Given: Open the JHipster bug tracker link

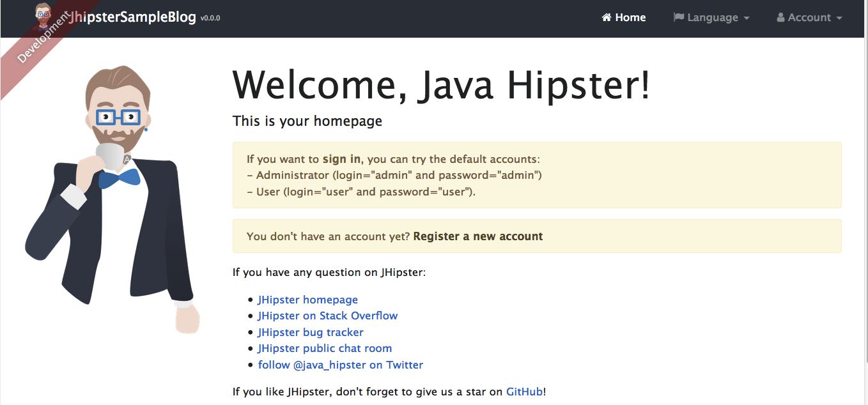Looking at the screenshot, I should coord(311,332).
